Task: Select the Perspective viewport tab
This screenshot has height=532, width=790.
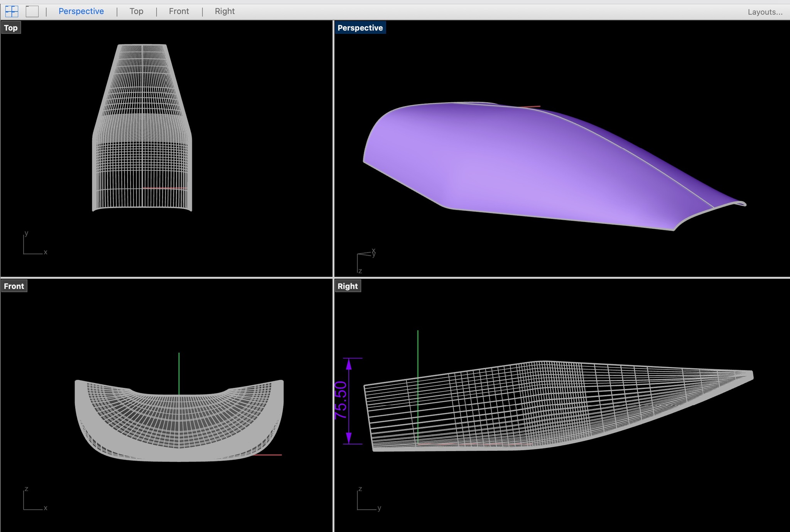Action: click(x=81, y=11)
